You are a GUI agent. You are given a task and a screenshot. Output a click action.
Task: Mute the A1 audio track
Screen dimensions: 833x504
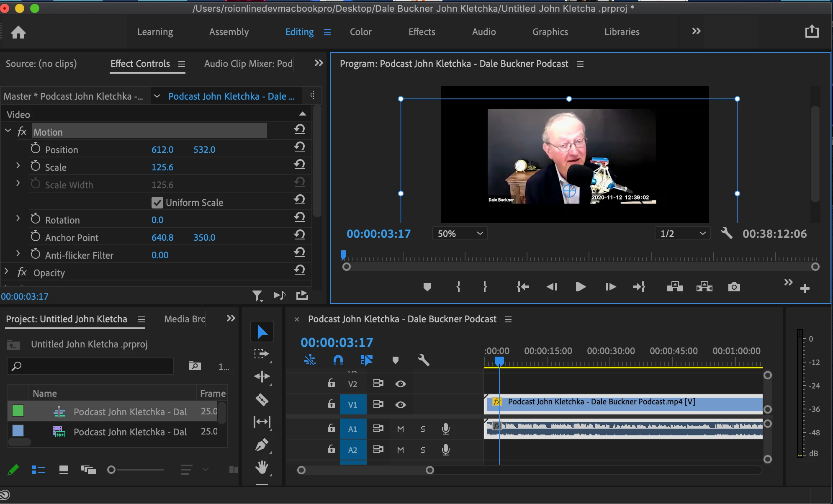coord(400,429)
